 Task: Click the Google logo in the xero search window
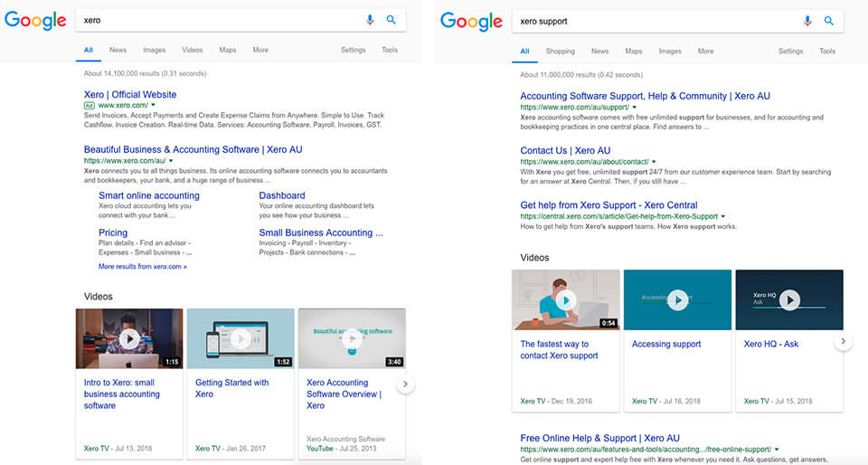click(35, 21)
